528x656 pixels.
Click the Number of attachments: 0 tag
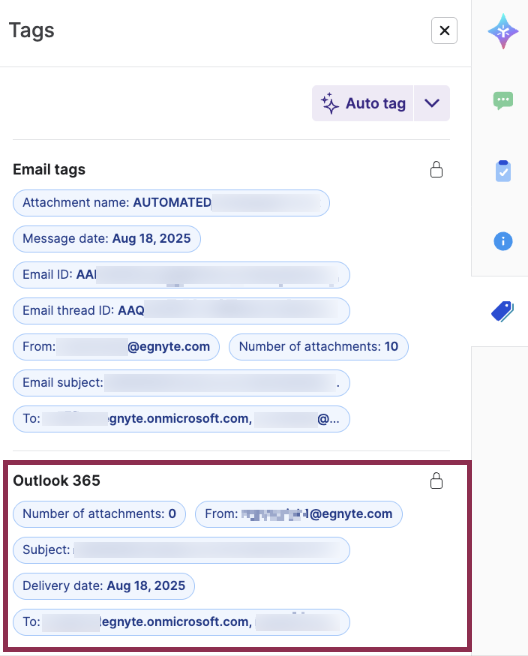point(99,514)
